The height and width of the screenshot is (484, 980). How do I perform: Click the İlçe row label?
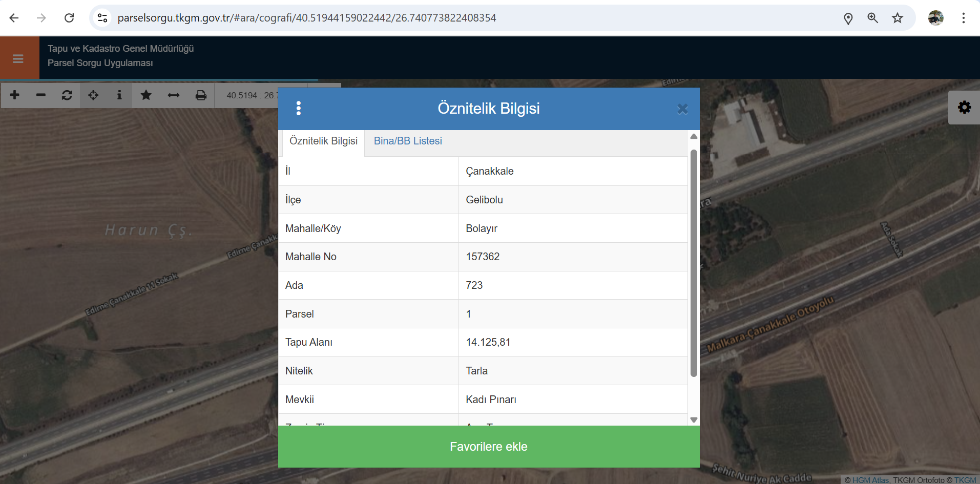(x=293, y=200)
